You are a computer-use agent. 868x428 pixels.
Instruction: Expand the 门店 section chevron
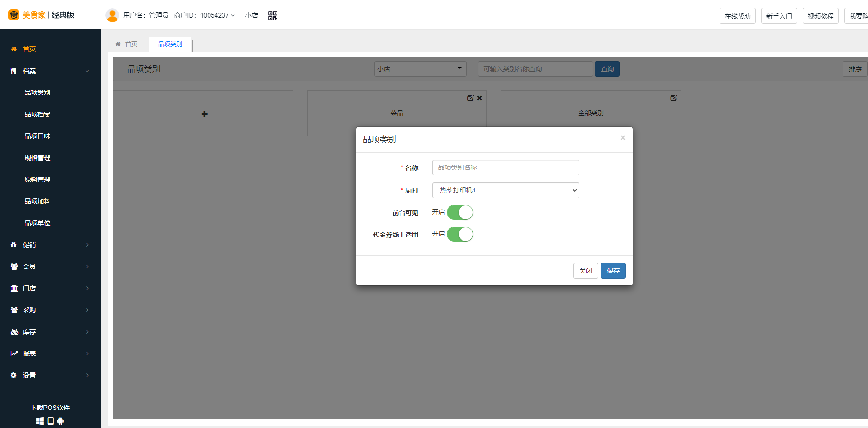[x=87, y=288]
